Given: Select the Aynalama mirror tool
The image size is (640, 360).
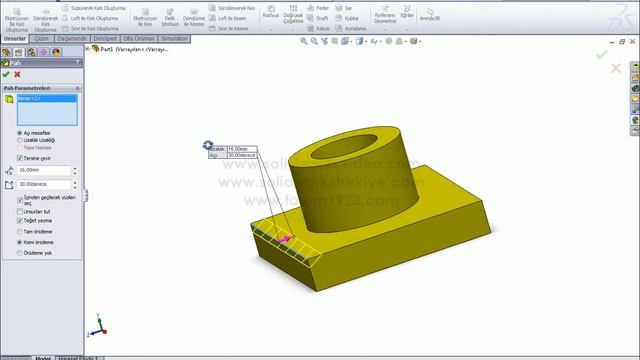Looking at the screenshot, I should tap(351, 29).
